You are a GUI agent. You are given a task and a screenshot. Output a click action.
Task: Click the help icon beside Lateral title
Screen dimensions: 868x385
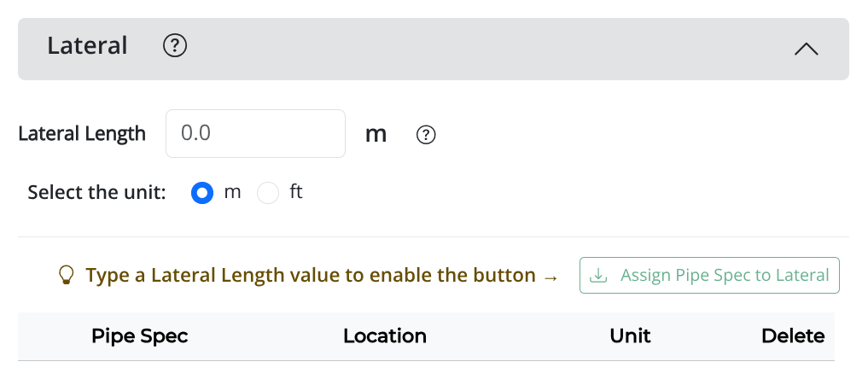tap(175, 46)
